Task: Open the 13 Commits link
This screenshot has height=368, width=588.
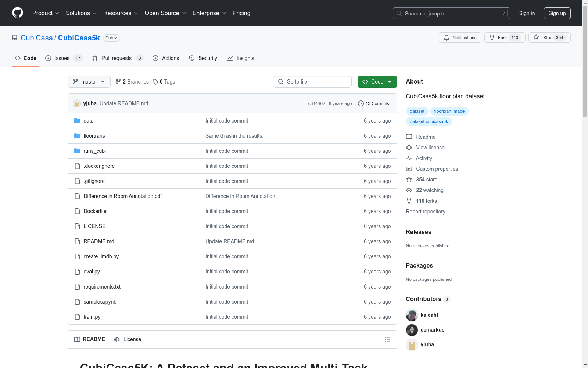Action: tap(373, 103)
